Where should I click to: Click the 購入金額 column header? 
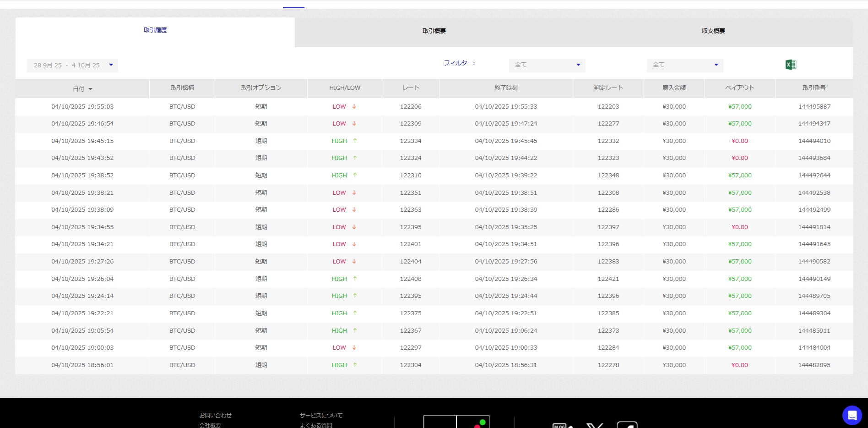pyautogui.click(x=674, y=88)
